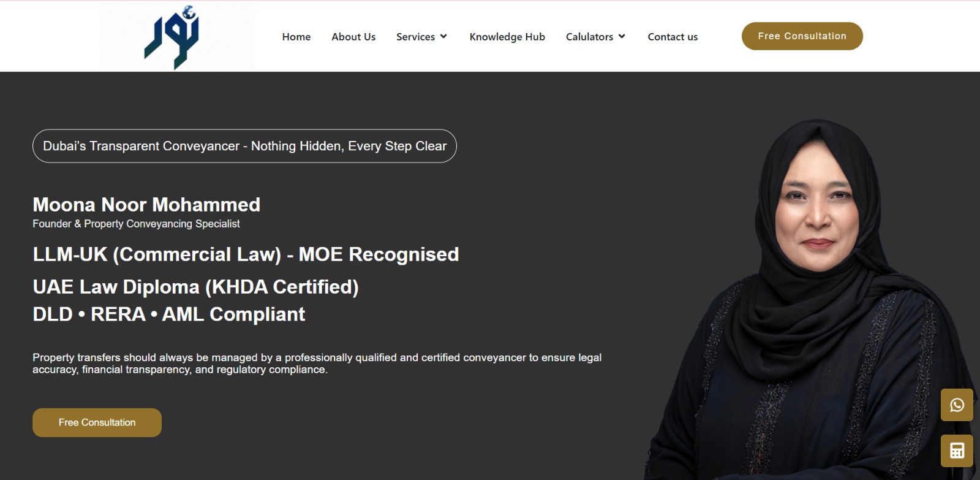Click the Property transfers description paragraph
Viewport: 980px width, 480px height.
[x=317, y=364]
